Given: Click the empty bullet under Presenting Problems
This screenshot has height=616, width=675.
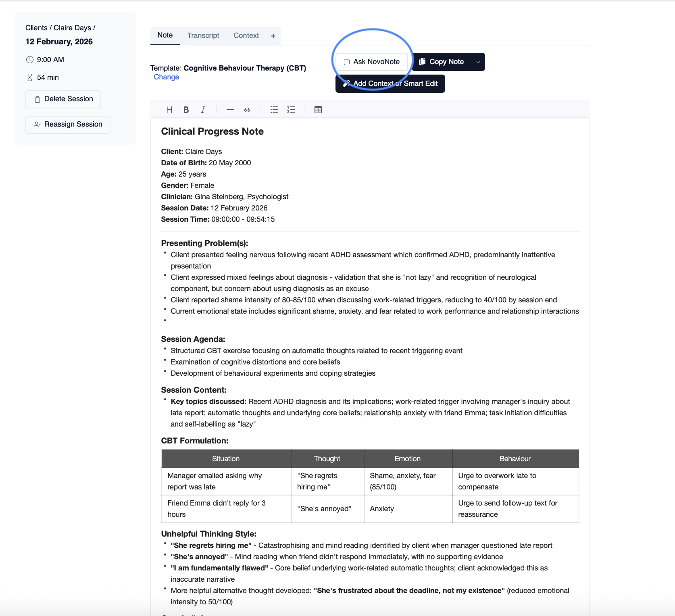Looking at the screenshot, I should (165, 321).
